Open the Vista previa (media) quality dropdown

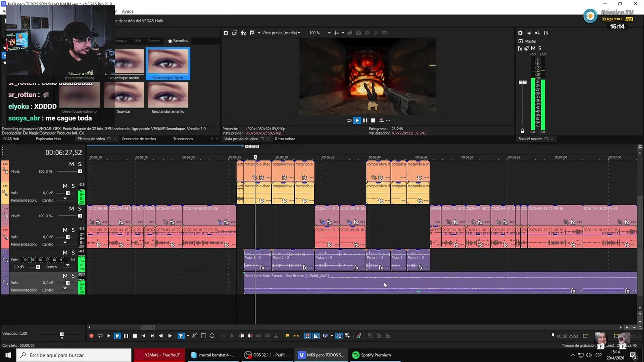pyautogui.click(x=281, y=33)
